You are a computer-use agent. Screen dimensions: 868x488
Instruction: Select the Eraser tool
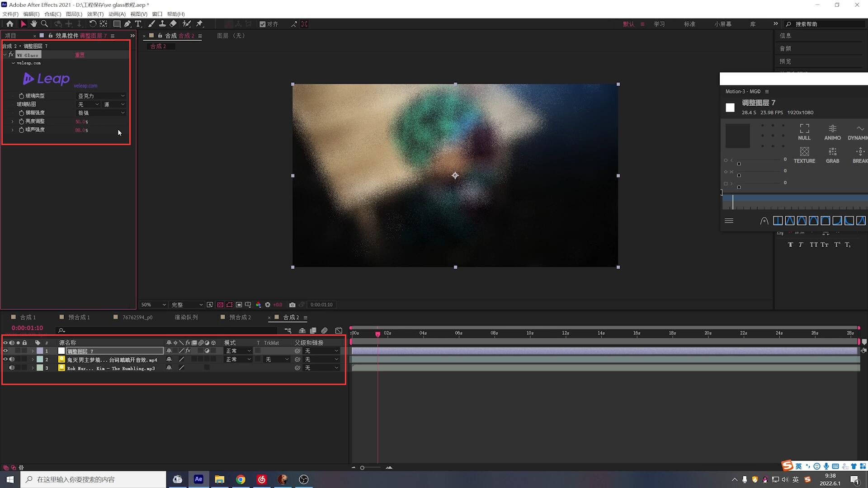pyautogui.click(x=173, y=24)
